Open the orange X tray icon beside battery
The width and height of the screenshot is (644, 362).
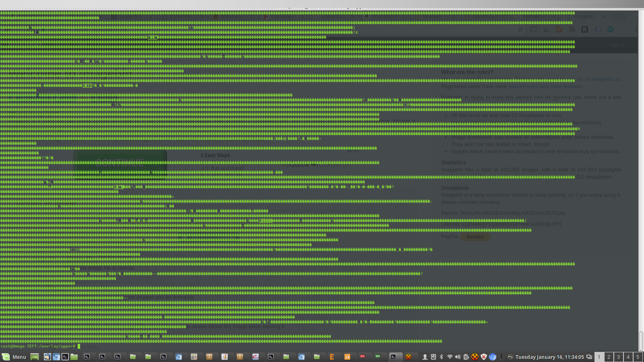click(x=475, y=357)
